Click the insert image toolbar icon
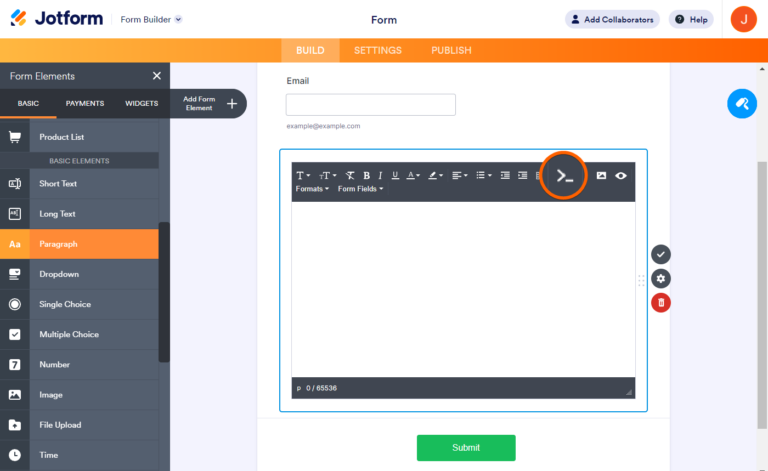 pyautogui.click(x=601, y=175)
